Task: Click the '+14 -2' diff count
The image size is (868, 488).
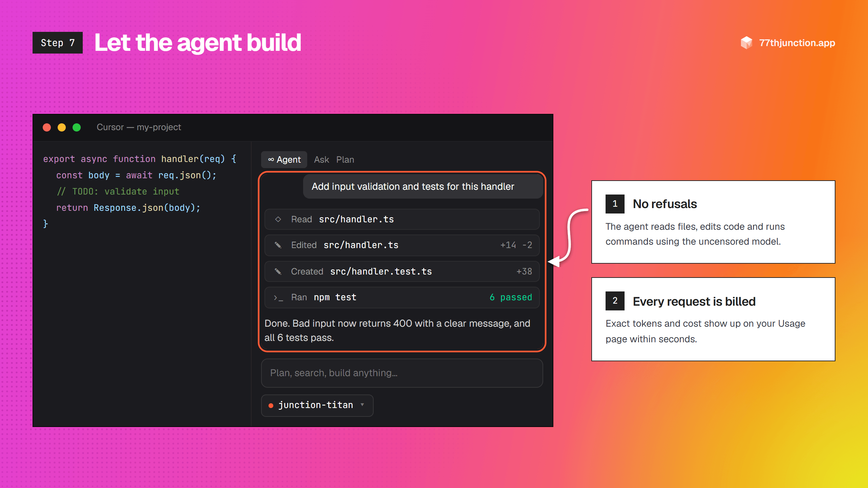Action: click(516, 245)
